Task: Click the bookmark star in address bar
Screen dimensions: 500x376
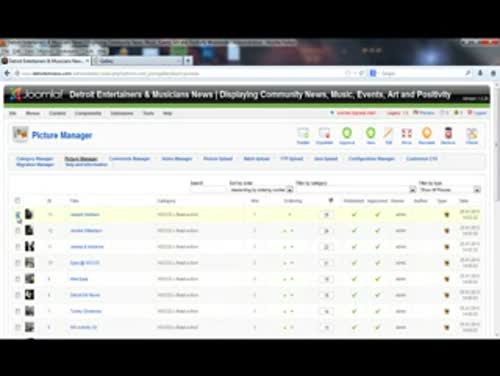Action: coord(348,73)
